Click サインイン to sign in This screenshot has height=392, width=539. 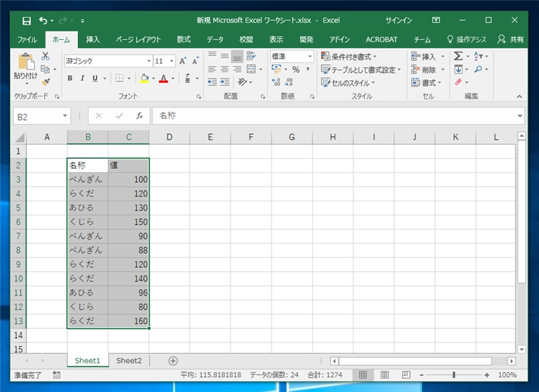click(399, 21)
